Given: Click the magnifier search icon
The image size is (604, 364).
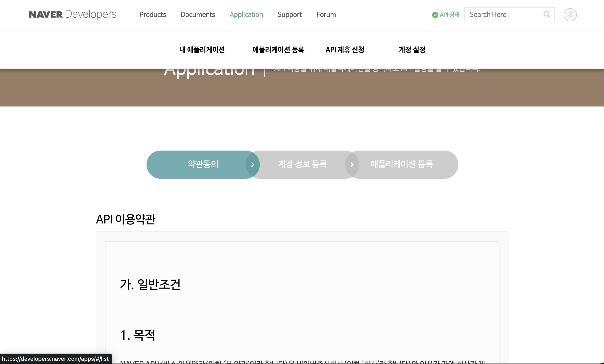Looking at the screenshot, I should click(546, 15).
